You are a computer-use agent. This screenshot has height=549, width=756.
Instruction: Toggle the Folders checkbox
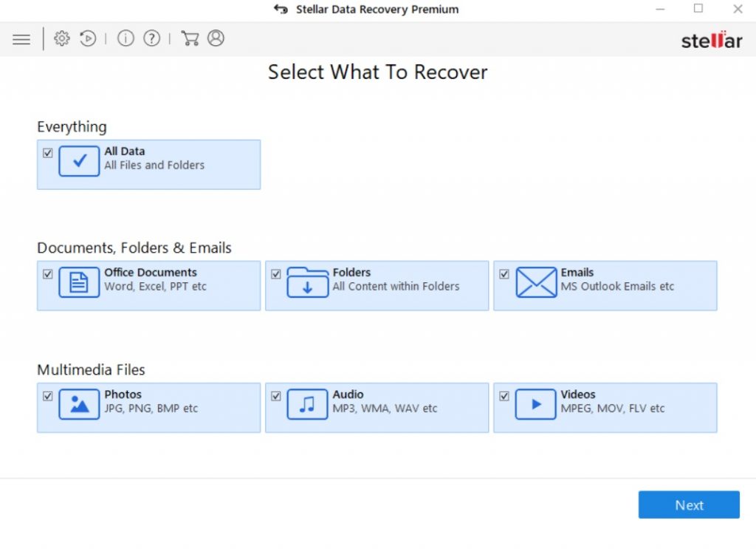click(276, 274)
